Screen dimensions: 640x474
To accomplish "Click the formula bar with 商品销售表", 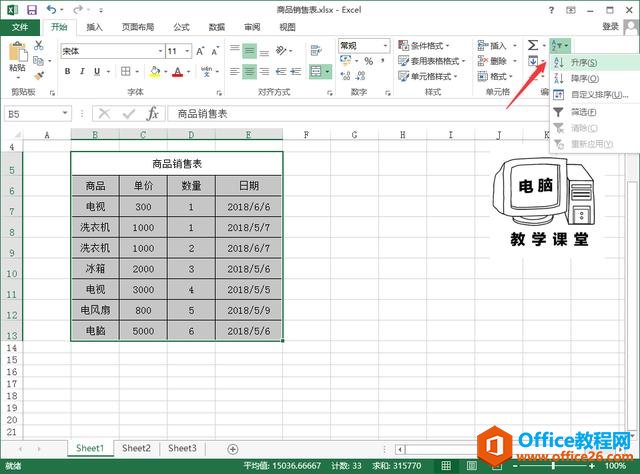I will 359,114.
